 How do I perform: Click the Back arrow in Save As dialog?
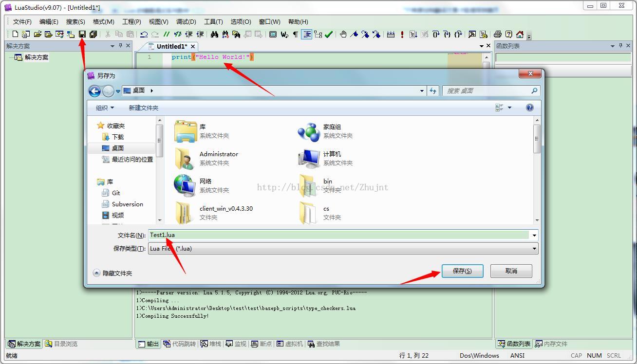click(x=94, y=91)
